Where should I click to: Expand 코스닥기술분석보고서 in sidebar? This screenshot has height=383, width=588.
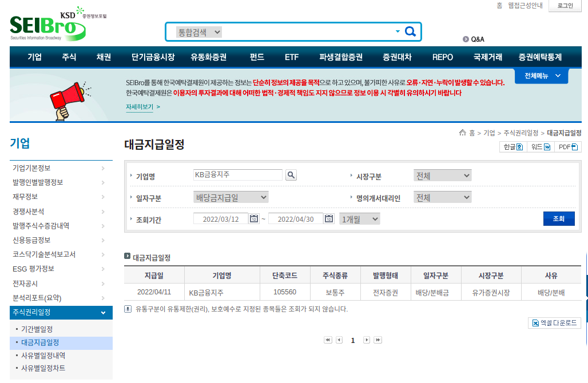tap(61, 254)
